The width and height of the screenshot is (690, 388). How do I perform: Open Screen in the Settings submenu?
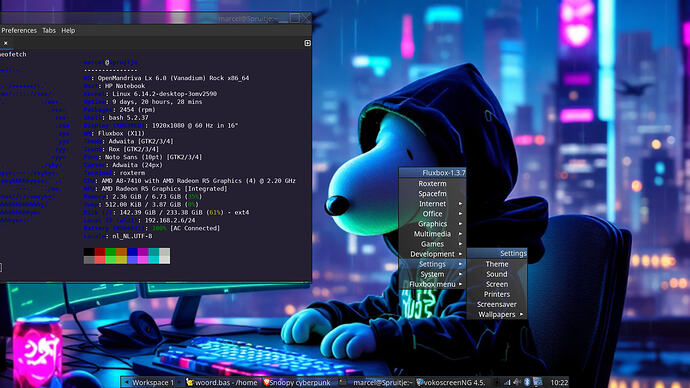497,284
